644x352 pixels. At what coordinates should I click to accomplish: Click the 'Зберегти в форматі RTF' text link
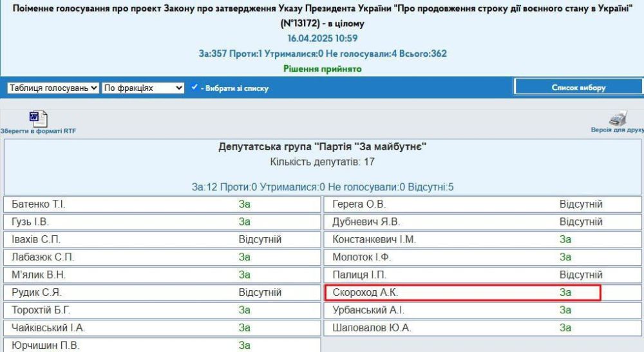[x=38, y=131]
